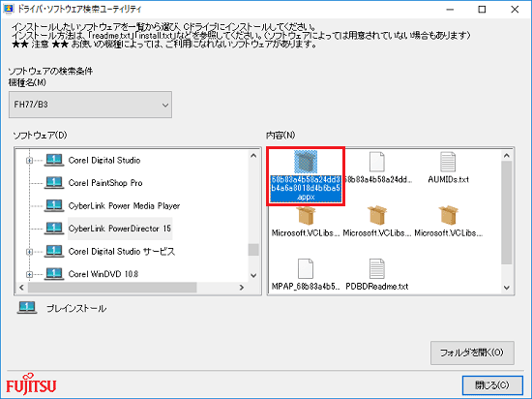This screenshot has height=399, width=532.
Task: Click the contents pane up scroll arrow
Action: point(507,156)
